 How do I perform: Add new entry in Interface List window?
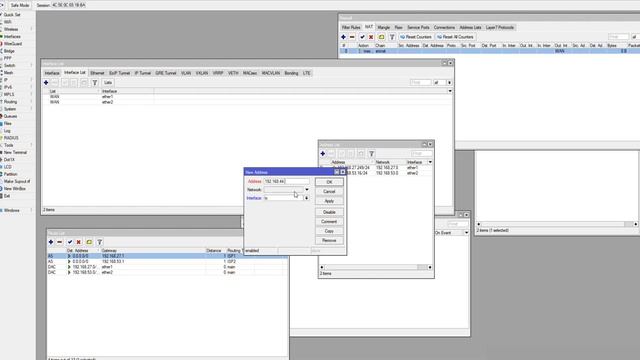click(x=46, y=82)
